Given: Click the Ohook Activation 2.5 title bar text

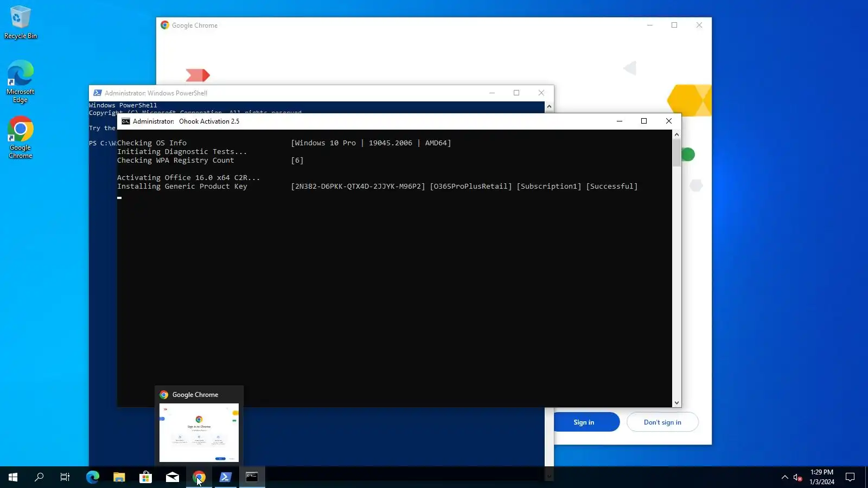Looking at the screenshot, I should click(x=209, y=121).
